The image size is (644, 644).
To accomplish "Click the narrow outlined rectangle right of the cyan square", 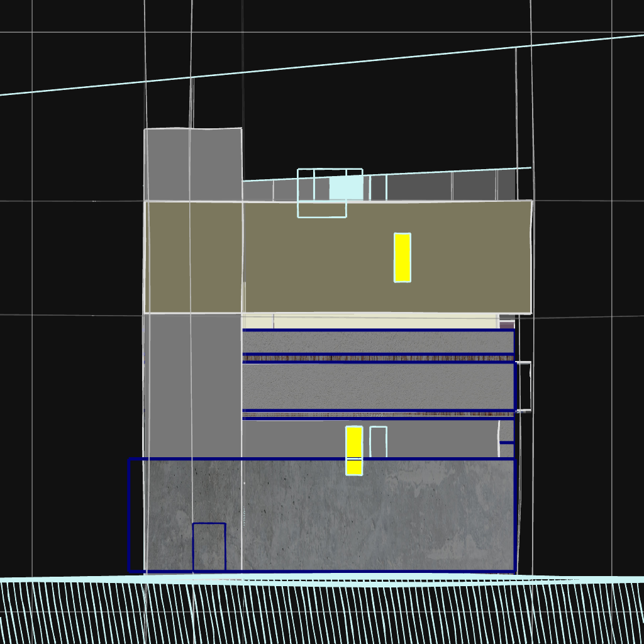I will pyautogui.click(x=378, y=188).
